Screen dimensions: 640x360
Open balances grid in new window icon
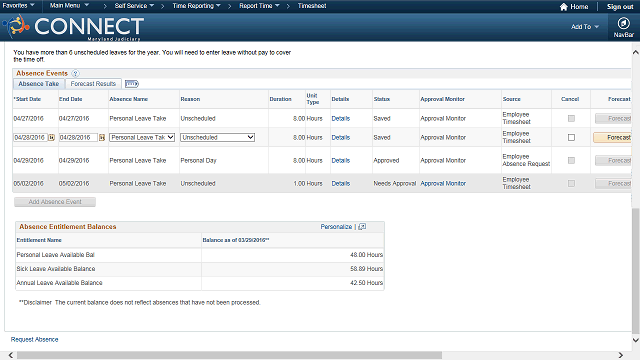coord(362,227)
